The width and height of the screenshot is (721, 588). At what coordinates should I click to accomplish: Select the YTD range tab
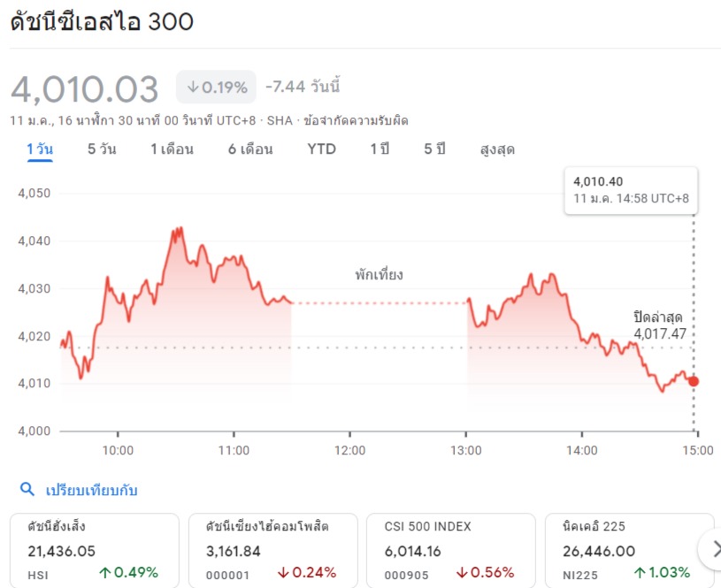[321, 149]
